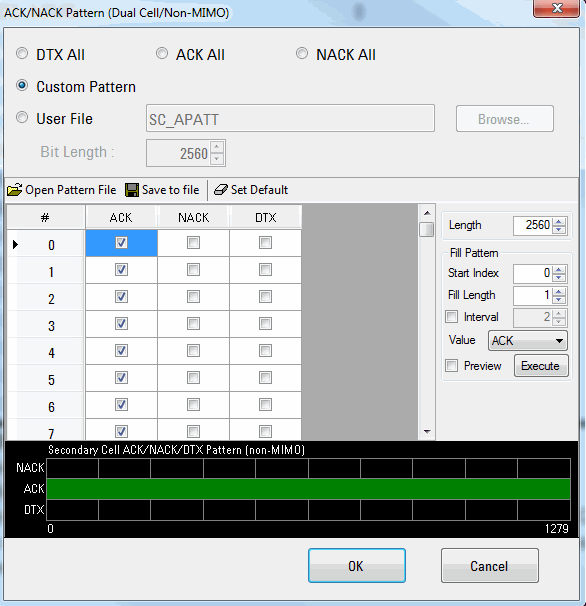Decrease Fill Length with spinner down arrow
Screen dimensions: 586x606
[x=559, y=300]
